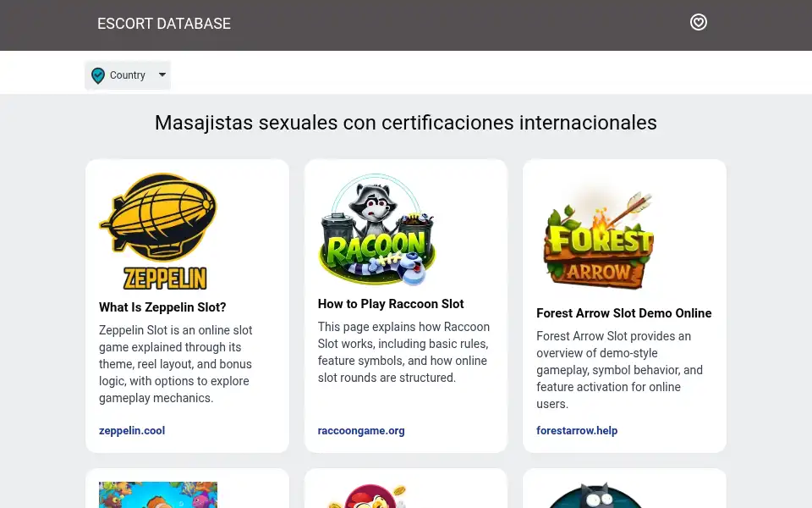
Task: Follow the zeppelin.cool link
Action: coord(132,431)
